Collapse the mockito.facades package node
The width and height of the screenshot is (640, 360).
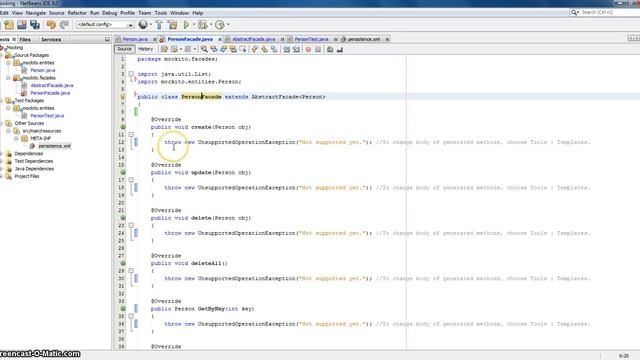click(8, 78)
